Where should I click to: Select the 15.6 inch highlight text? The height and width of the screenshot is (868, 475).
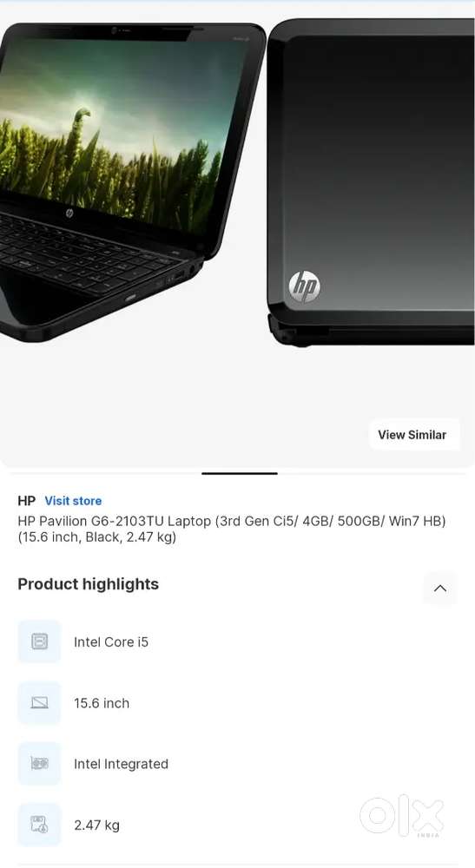coord(102,703)
